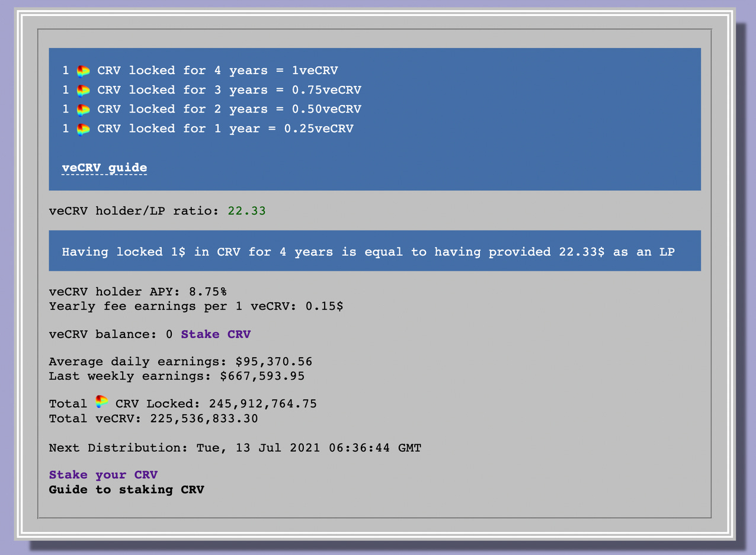Click the Next Distribution date text
756x555 pixels.
309,448
